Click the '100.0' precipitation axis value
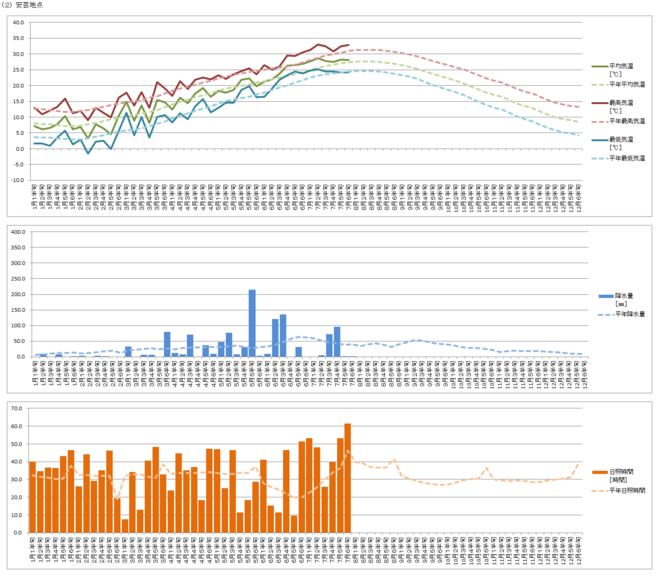Image resolution: width=660 pixels, height=578 pixels. [x=18, y=325]
